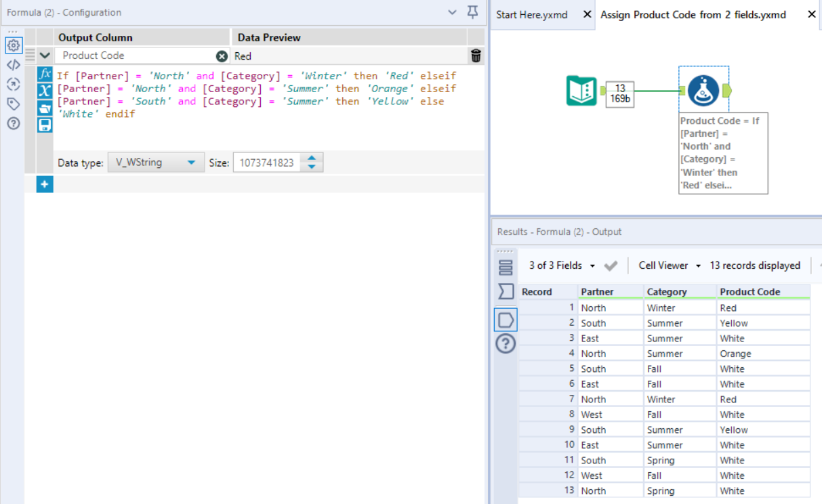Open the XML view icon in sidebar
Screen dimensions: 822x504
coord(13,65)
